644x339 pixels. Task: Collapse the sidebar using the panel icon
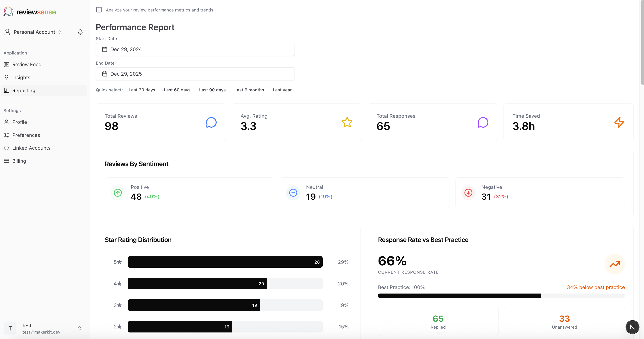click(99, 10)
